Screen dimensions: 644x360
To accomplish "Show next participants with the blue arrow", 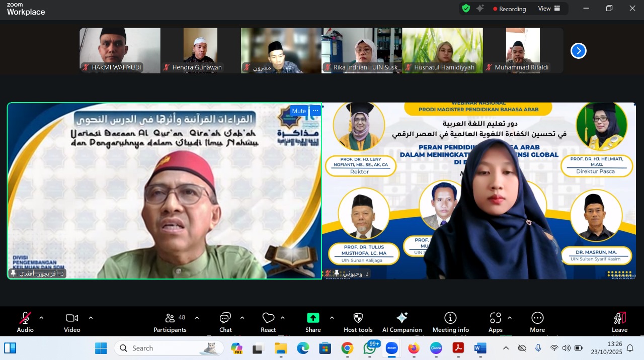I will pos(578,51).
